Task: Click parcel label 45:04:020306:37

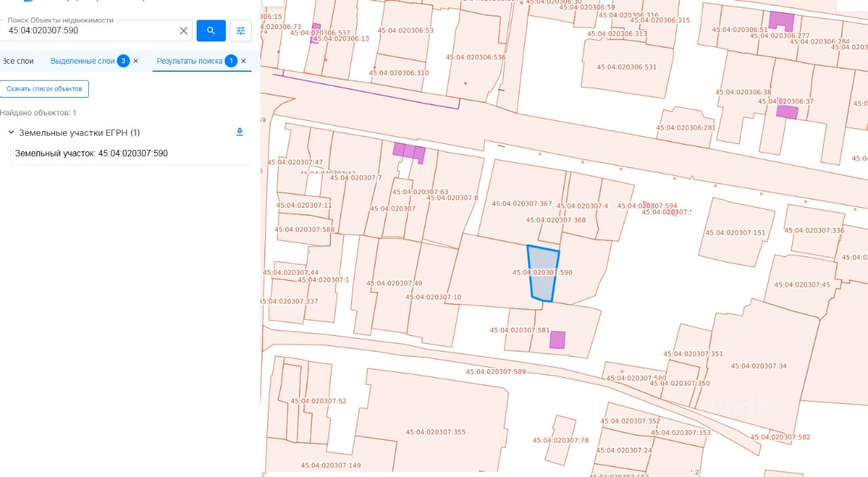Action: click(x=786, y=102)
